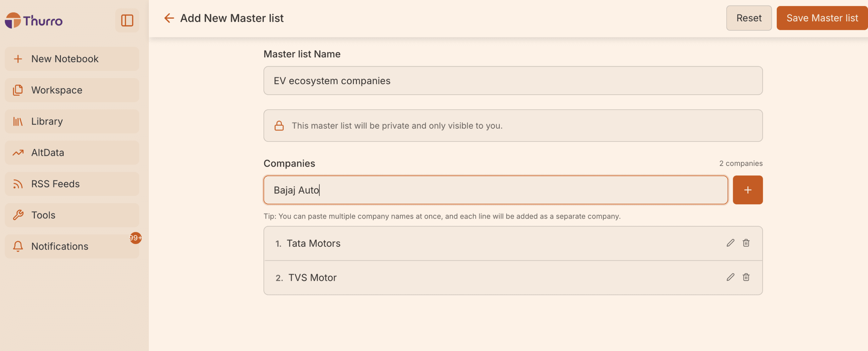868x351 pixels.
Task: Delete TVS Motor using trash icon
Action: [x=746, y=277]
